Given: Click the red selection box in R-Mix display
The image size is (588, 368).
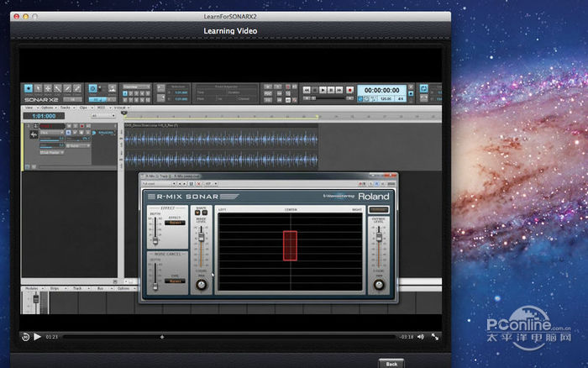Looking at the screenshot, I should coord(291,246).
